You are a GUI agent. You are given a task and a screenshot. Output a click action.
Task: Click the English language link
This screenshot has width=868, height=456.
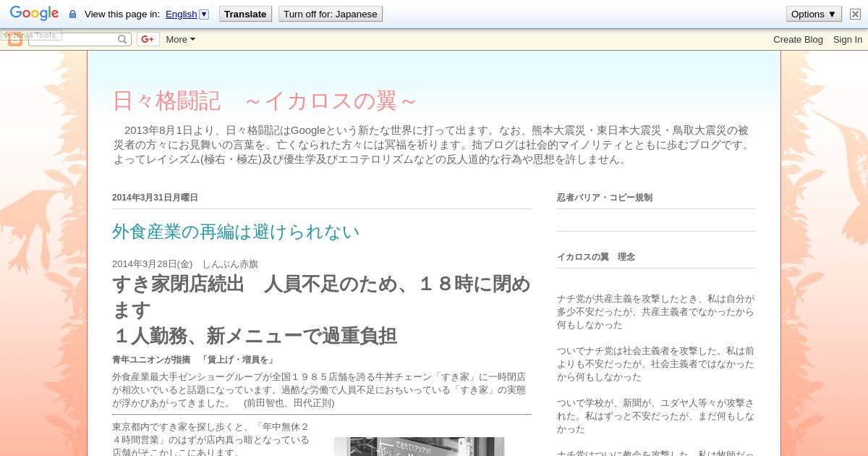[x=181, y=14]
